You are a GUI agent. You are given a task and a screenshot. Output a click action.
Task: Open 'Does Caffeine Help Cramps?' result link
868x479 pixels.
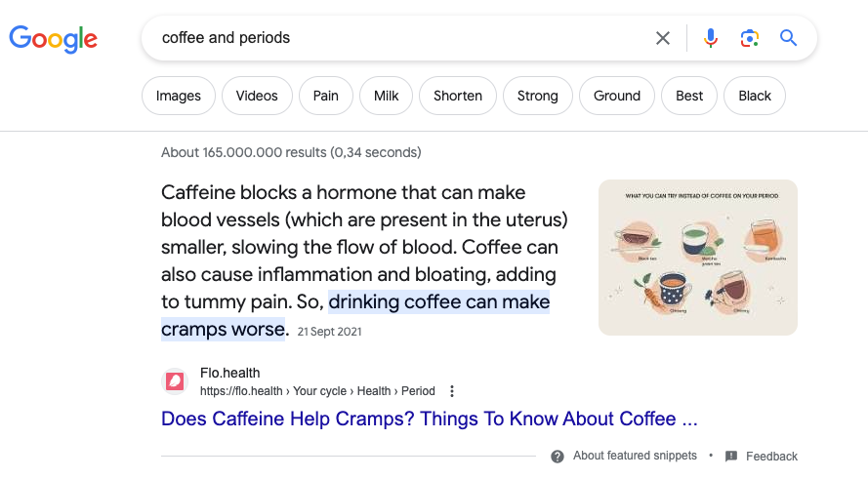[x=429, y=419]
